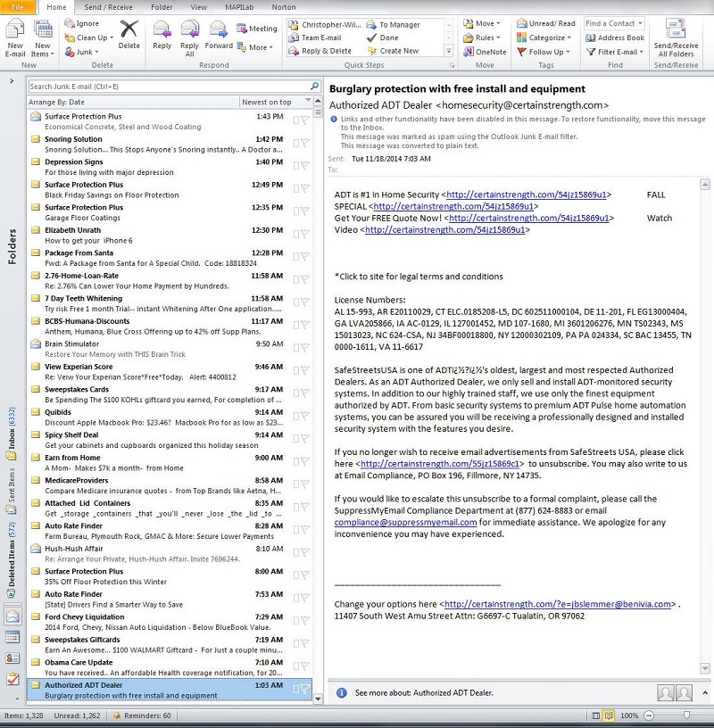Switch to reading view in status bar
Screen dimensions: 714x728
pos(609,716)
